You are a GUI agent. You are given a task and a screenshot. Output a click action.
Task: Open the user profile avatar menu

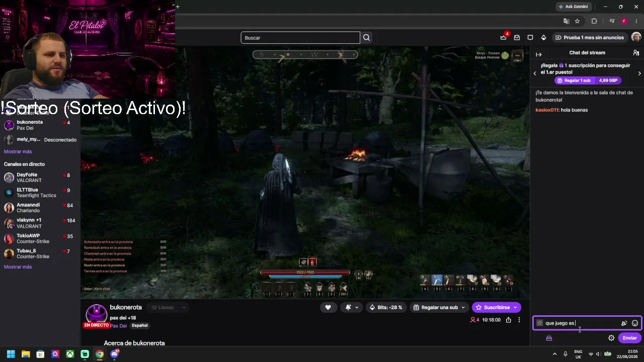636,38
